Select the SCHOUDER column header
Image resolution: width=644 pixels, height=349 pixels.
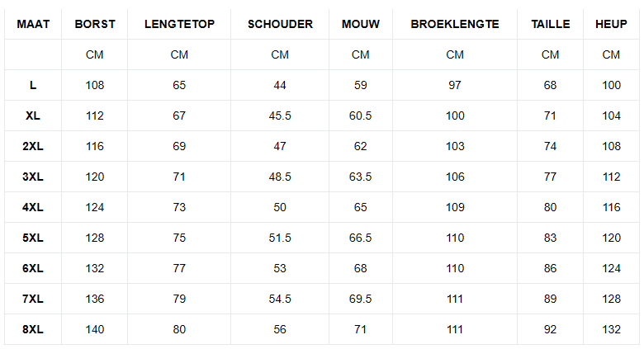(x=280, y=24)
